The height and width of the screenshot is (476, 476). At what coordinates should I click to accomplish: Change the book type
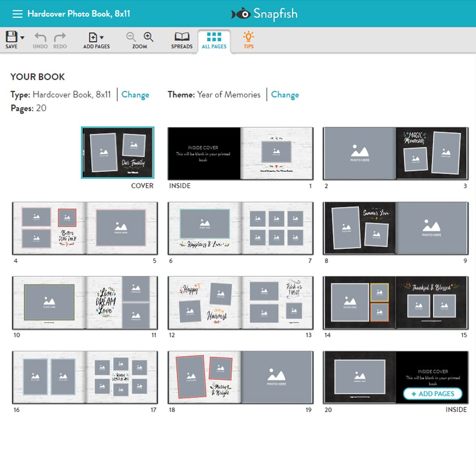click(x=135, y=95)
